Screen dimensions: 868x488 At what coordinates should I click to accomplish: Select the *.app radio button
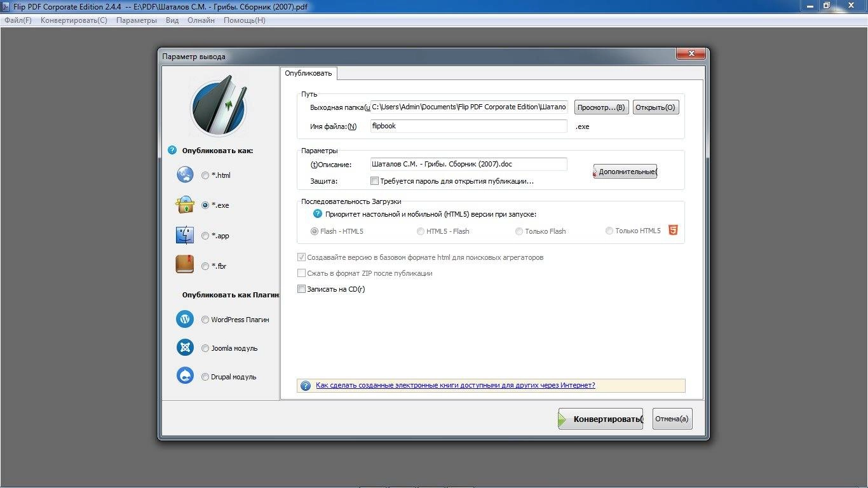(205, 236)
